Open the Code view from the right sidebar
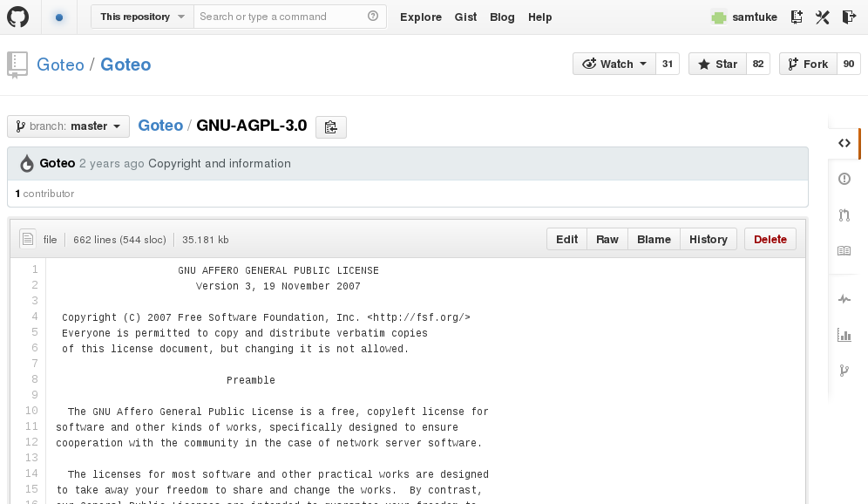The width and height of the screenshot is (868, 504). click(844, 142)
